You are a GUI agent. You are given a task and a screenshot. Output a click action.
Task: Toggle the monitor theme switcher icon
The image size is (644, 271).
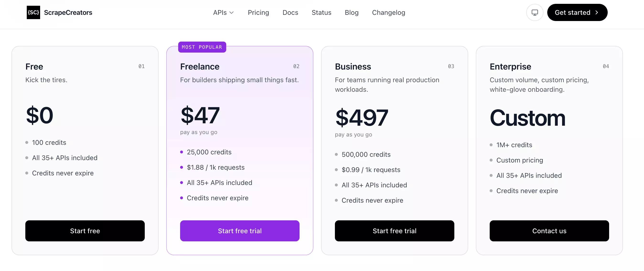(535, 12)
